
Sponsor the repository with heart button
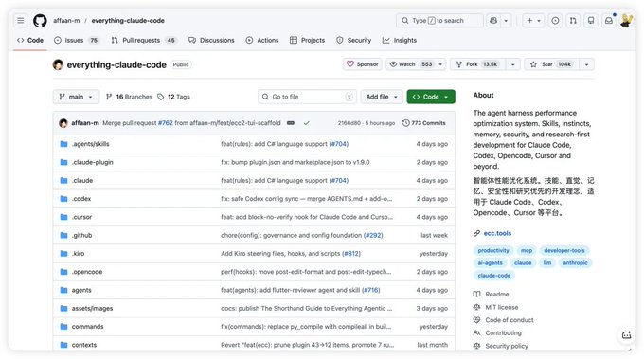click(x=363, y=64)
